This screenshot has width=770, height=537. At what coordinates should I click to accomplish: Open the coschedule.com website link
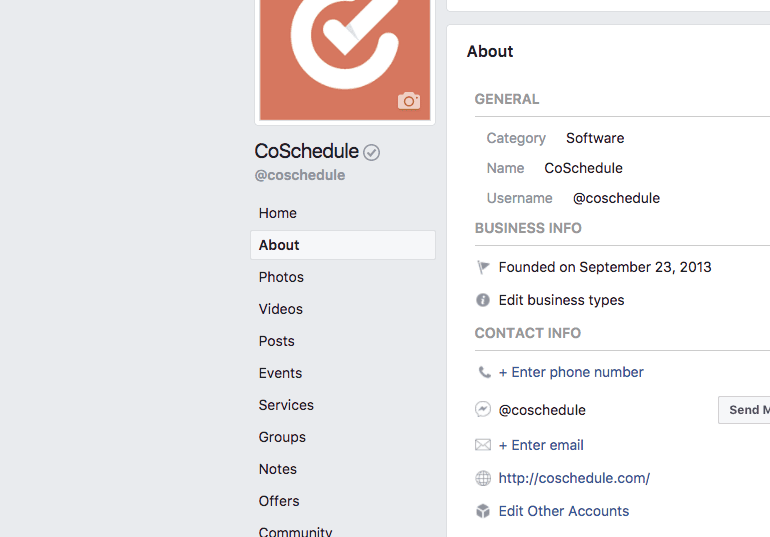[574, 478]
